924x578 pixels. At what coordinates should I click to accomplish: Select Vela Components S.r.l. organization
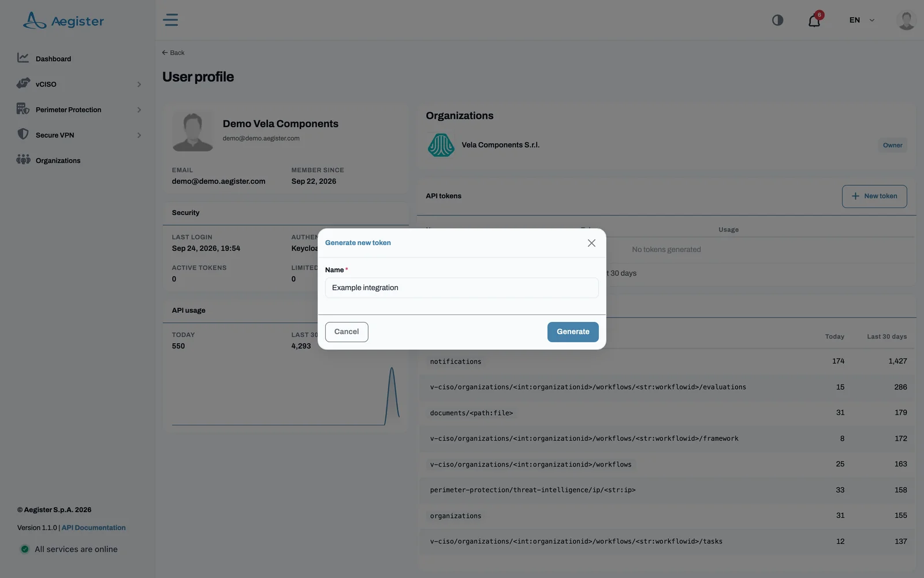tap(501, 145)
